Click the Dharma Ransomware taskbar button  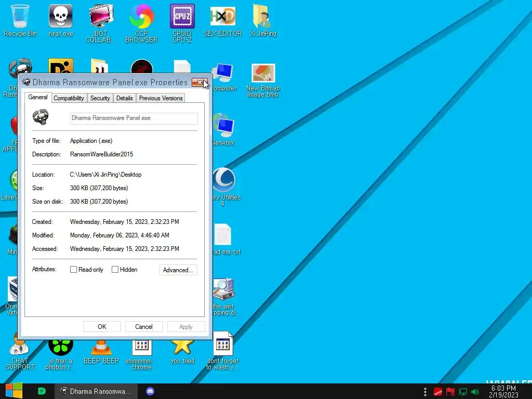[96, 391]
